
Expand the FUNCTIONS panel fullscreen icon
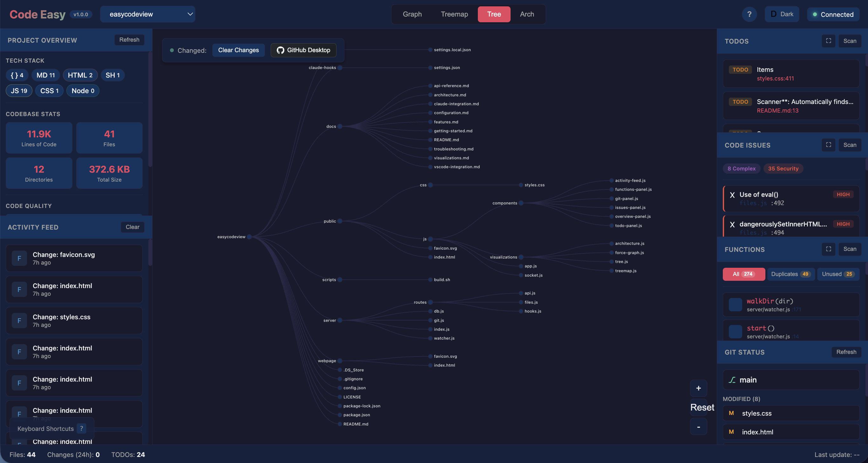point(828,249)
